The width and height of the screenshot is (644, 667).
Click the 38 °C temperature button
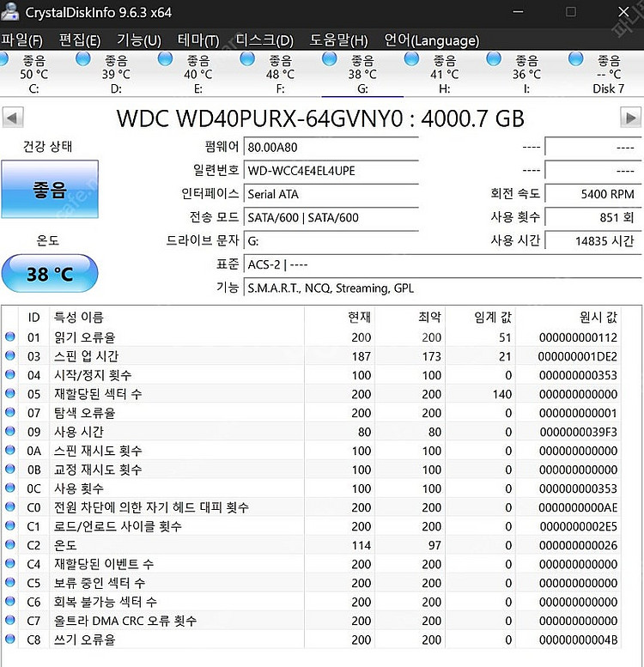50,274
